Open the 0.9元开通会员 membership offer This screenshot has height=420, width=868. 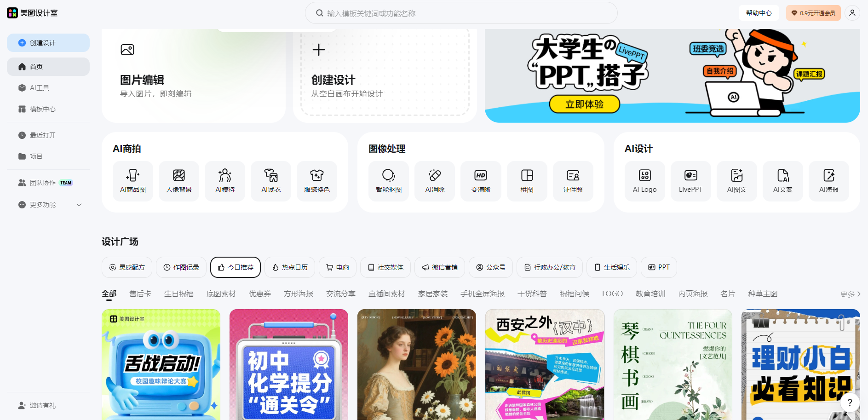coord(813,12)
